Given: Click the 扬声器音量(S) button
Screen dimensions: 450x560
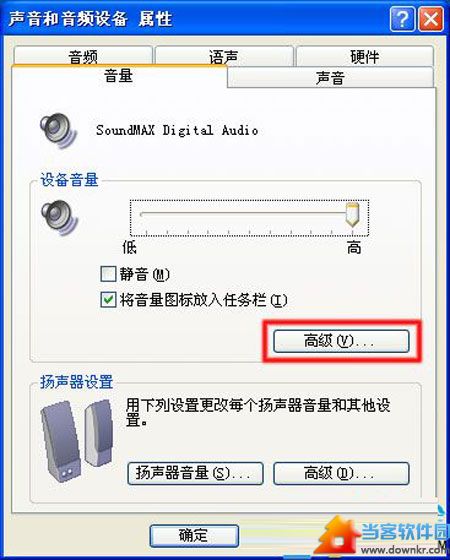Looking at the screenshot, I should pyautogui.click(x=195, y=474).
